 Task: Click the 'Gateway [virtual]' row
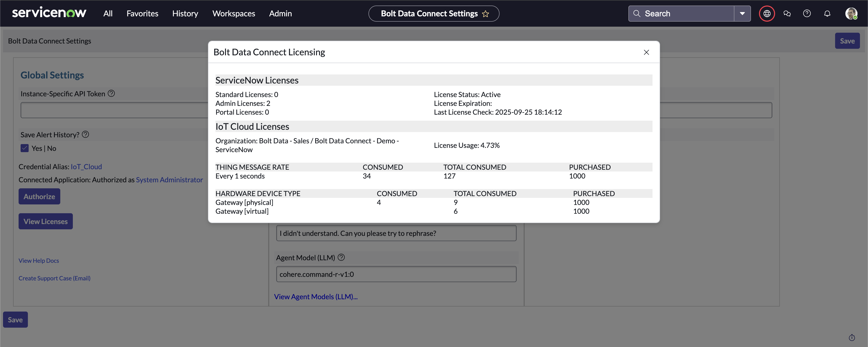tap(434, 211)
